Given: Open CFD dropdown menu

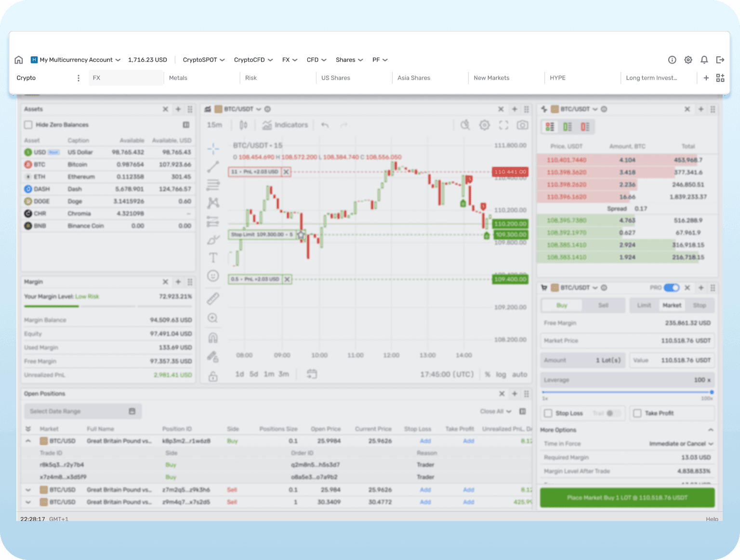Looking at the screenshot, I should tap(317, 60).
